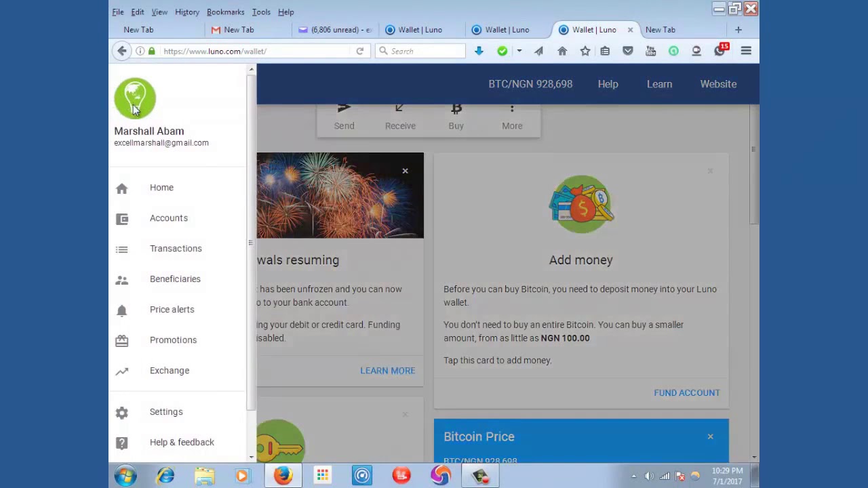Open the Learn link

[659, 84]
